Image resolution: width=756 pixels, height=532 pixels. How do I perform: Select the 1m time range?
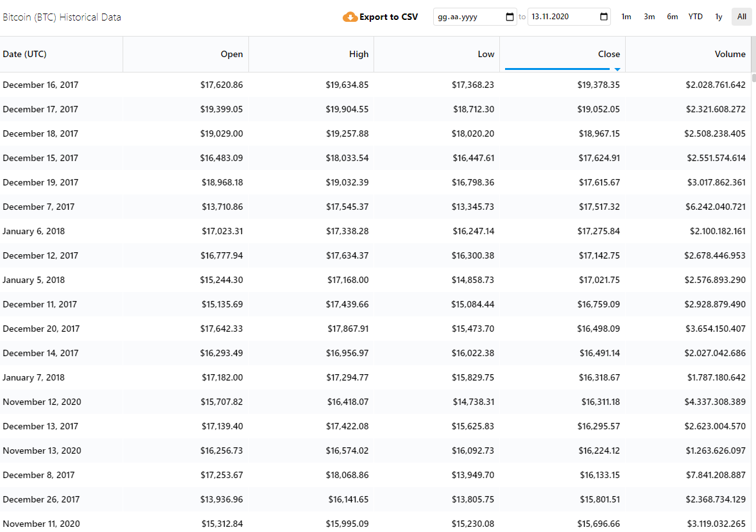tap(626, 17)
